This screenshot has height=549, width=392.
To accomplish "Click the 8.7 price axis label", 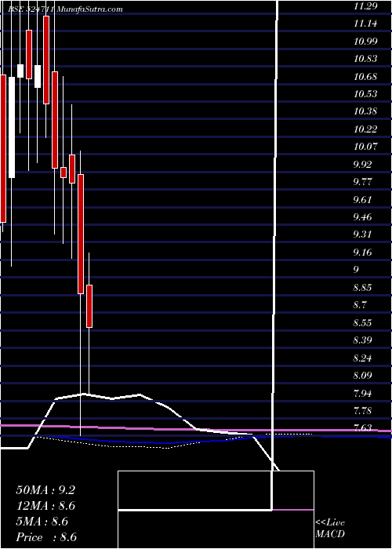I will click(x=360, y=305).
